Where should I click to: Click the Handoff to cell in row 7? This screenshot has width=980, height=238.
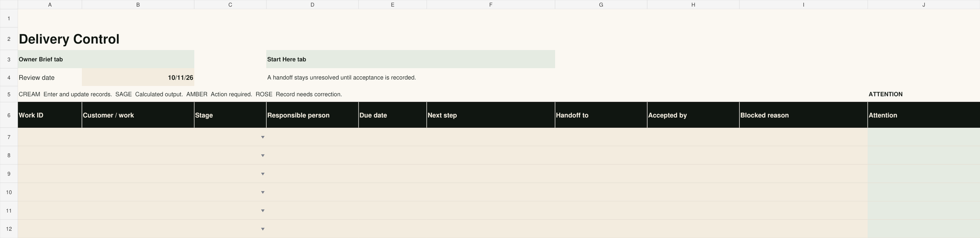[601, 137]
